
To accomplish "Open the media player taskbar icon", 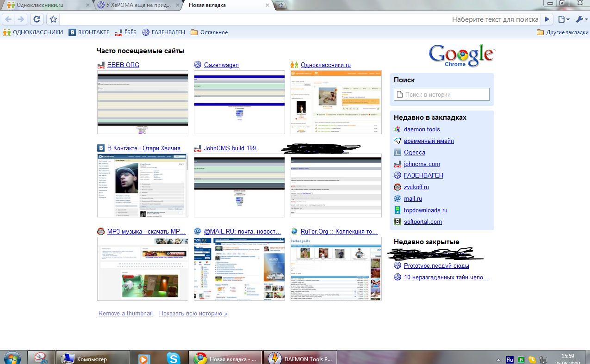I will [144, 358].
